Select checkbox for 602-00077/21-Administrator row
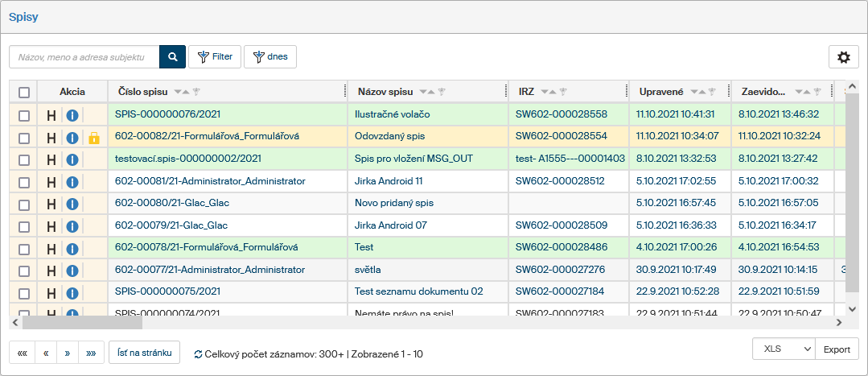 click(24, 271)
